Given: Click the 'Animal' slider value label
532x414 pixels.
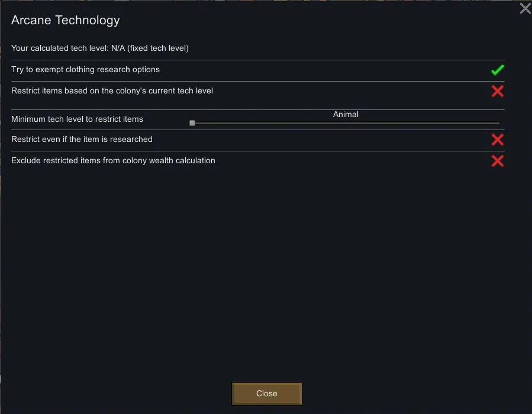Looking at the screenshot, I should [x=346, y=114].
